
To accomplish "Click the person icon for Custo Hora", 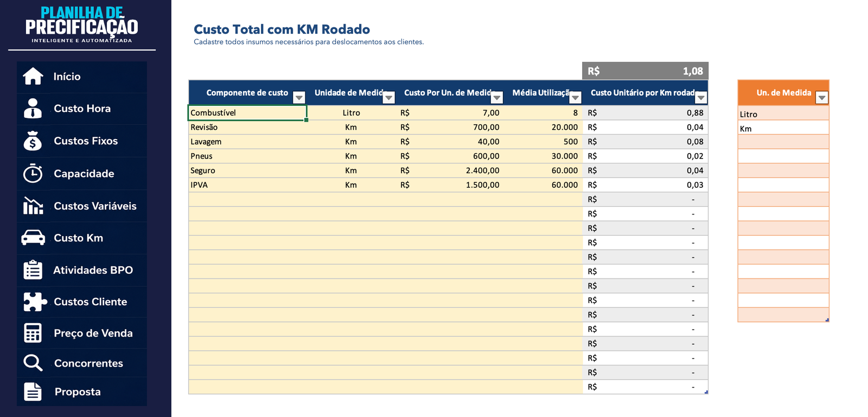I will [33, 109].
